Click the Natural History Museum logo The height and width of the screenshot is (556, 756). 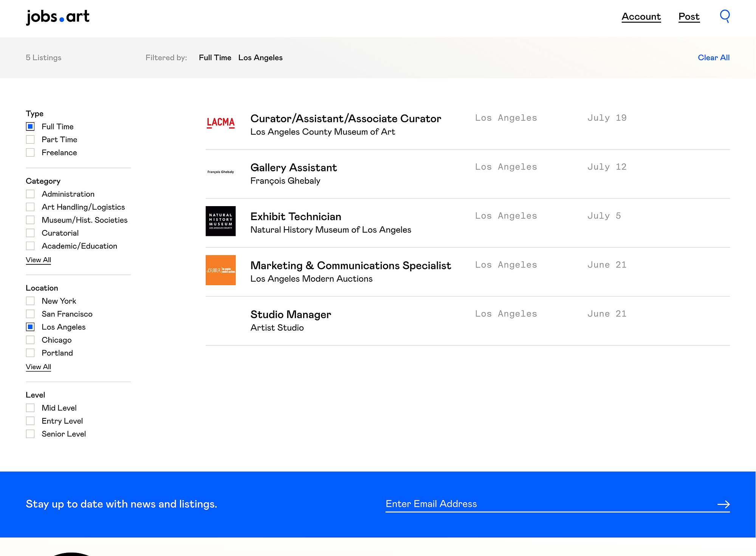pos(220,221)
